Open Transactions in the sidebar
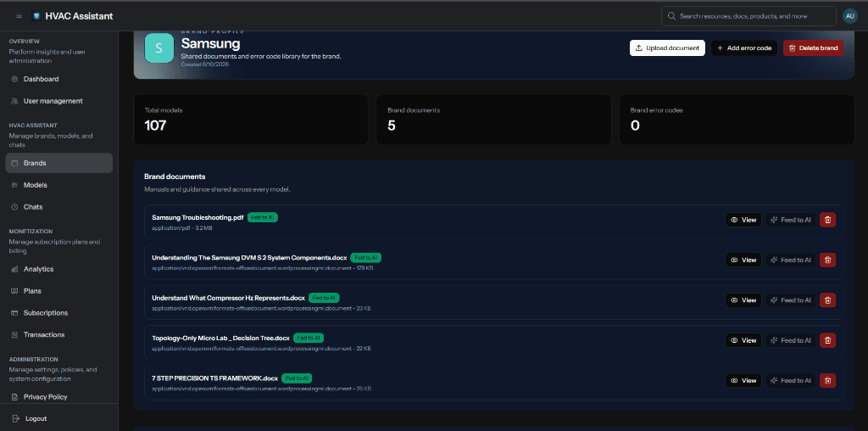 59,334
